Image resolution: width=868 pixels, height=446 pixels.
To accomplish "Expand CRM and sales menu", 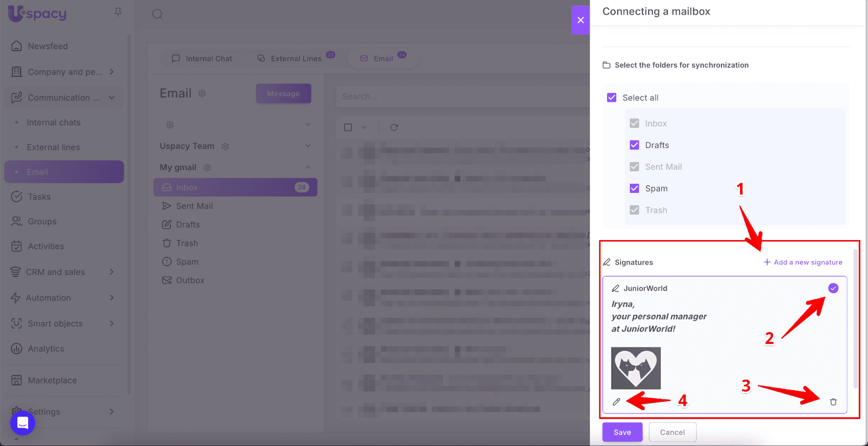I will 111,272.
